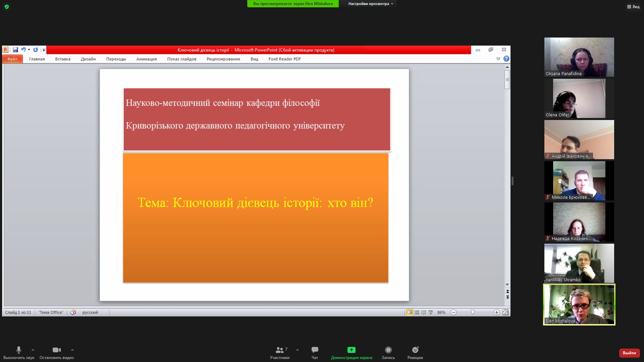Open the Рецензирование ribbon tab

pyautogui.click(x=223, y=59)
